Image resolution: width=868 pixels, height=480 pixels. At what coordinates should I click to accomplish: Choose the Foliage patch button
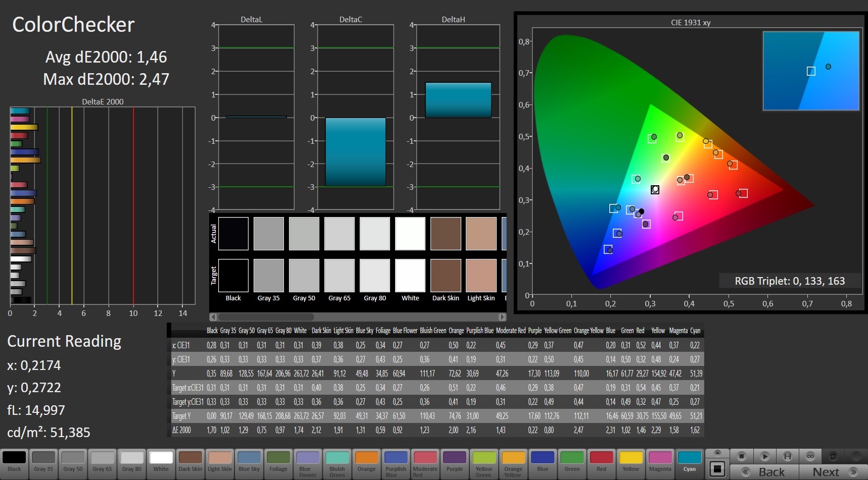coord(278,463)
